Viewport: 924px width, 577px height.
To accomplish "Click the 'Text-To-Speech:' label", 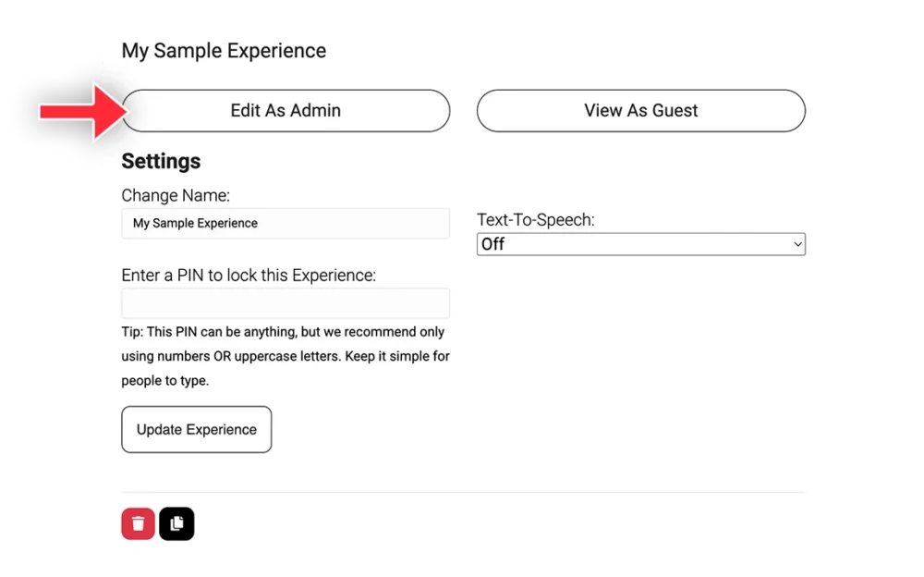I will click(x=536, y=220).
